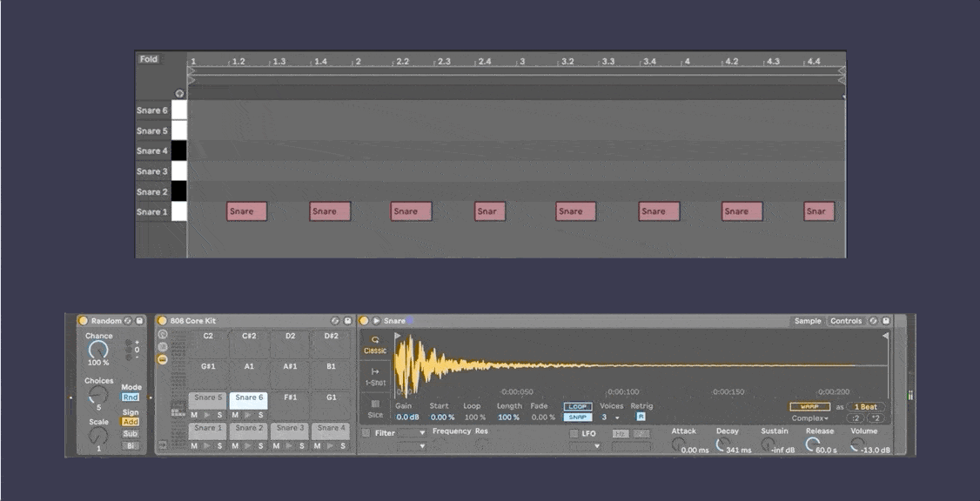Open the LFO waveform dropdown
Image resolution: width=980 pixels, height=501 pixels.
tap(585, 446)
